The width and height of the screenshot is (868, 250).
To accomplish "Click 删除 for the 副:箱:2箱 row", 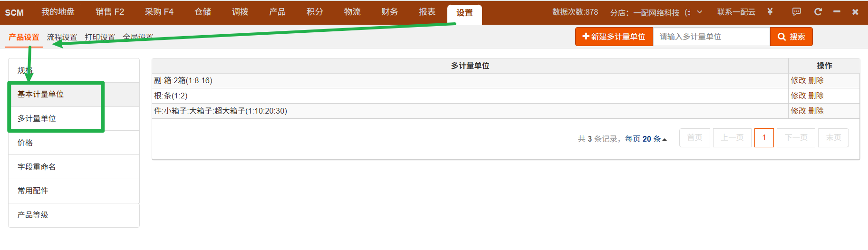I will coord(816,80).
